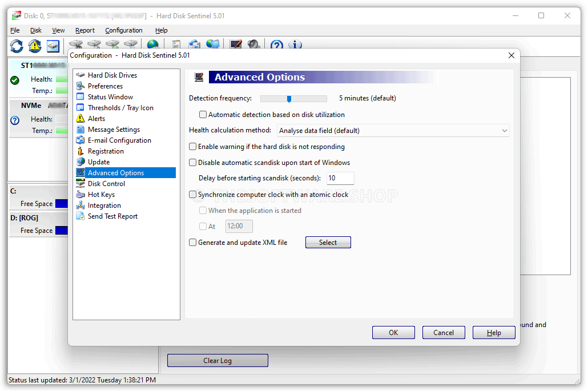Open Send Test Report page
The image size is (588, 391).
(x=112, y=216)
